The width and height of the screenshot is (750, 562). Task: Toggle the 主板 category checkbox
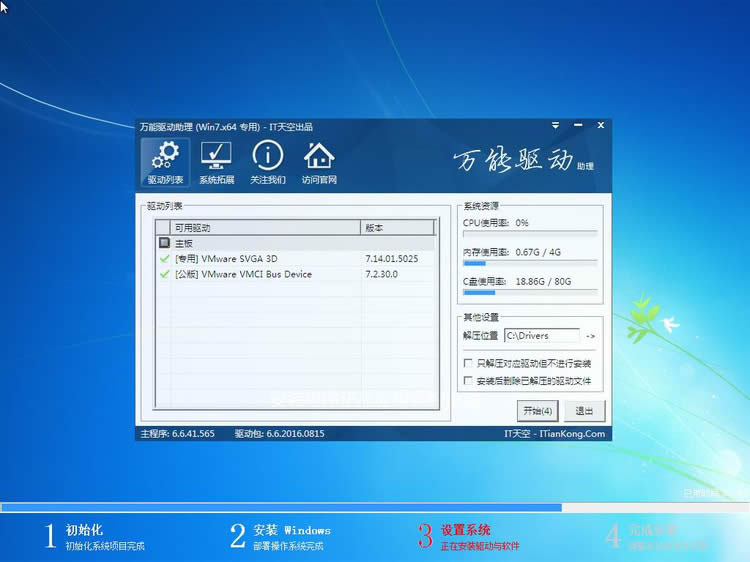tap(164, 243)
